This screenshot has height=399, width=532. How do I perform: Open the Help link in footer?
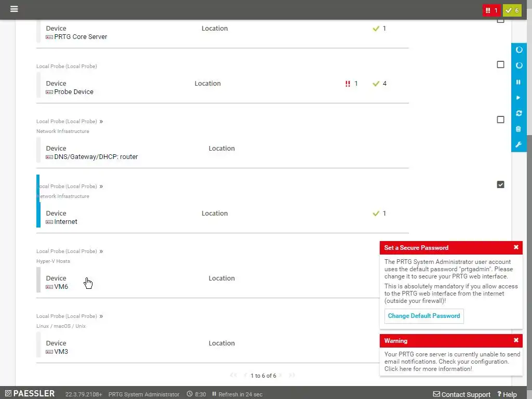[507, 394]
